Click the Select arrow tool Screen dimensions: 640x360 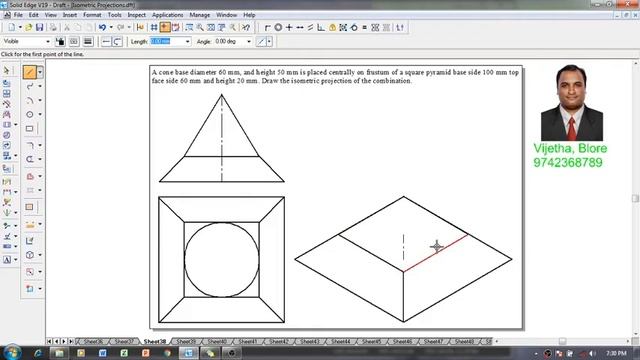[x=7, y=71]
